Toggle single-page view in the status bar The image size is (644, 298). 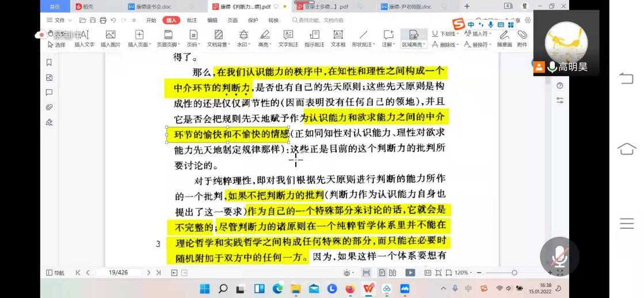click(x=382, y=273)
